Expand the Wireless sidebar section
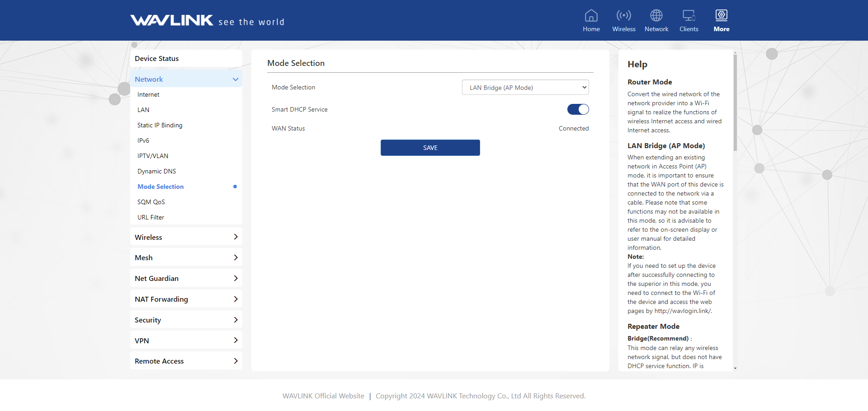Image resolution: width=868 pixels, height=411 pixels. tap(186, 237)
